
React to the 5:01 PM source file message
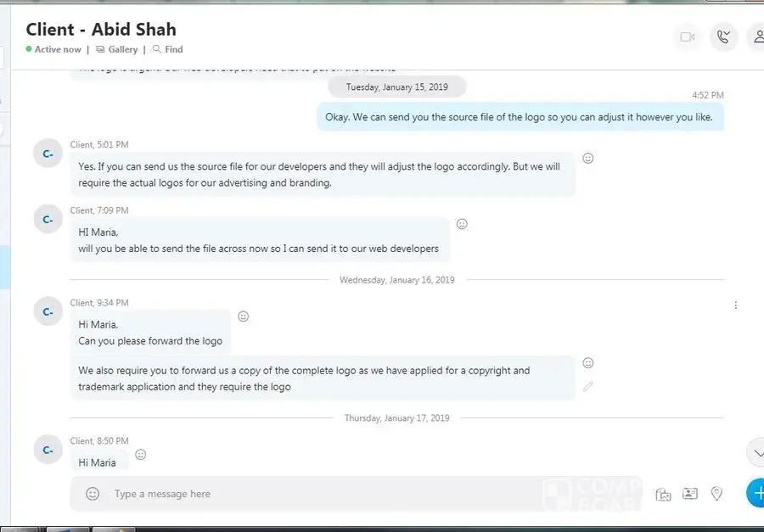coord(588,159)
